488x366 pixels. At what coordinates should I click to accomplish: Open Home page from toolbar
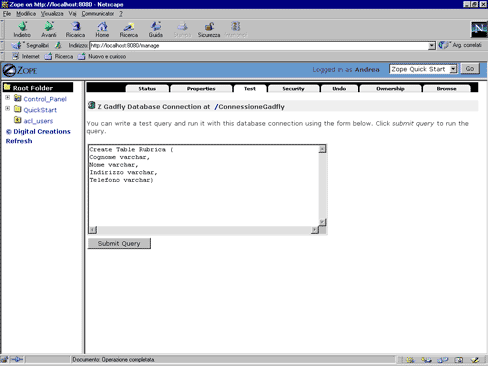pyautogui.click(x=102, y=29)
